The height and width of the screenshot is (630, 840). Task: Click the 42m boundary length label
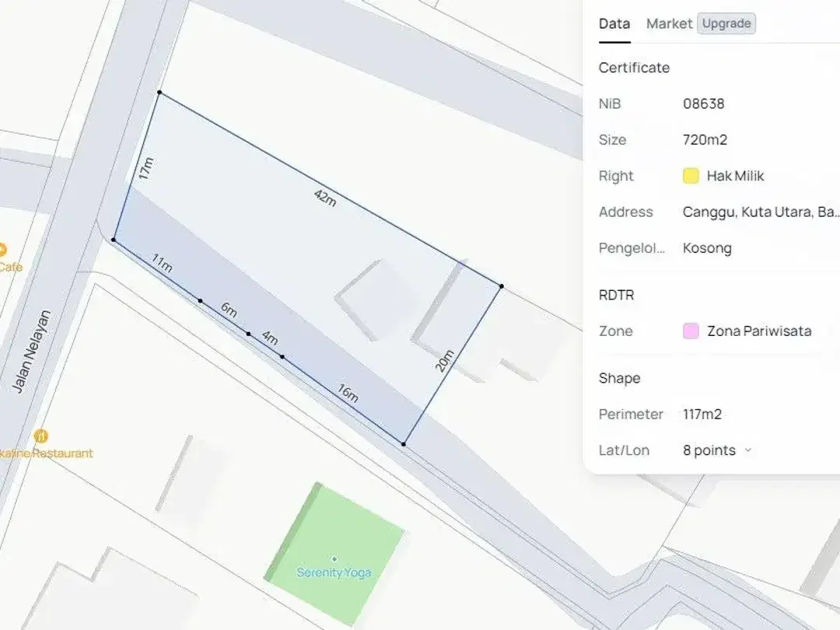pos(325,197)
